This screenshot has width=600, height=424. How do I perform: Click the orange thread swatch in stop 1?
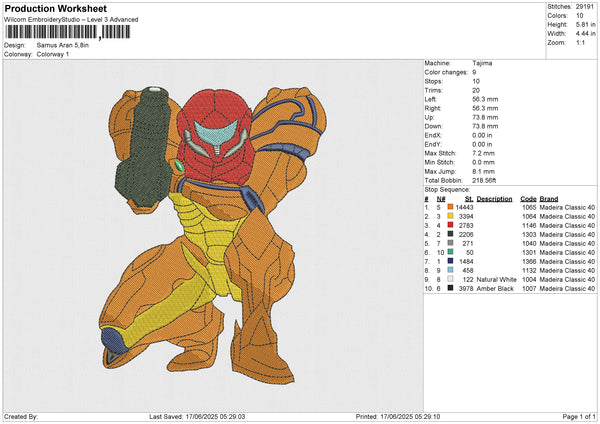coord(451,206)
